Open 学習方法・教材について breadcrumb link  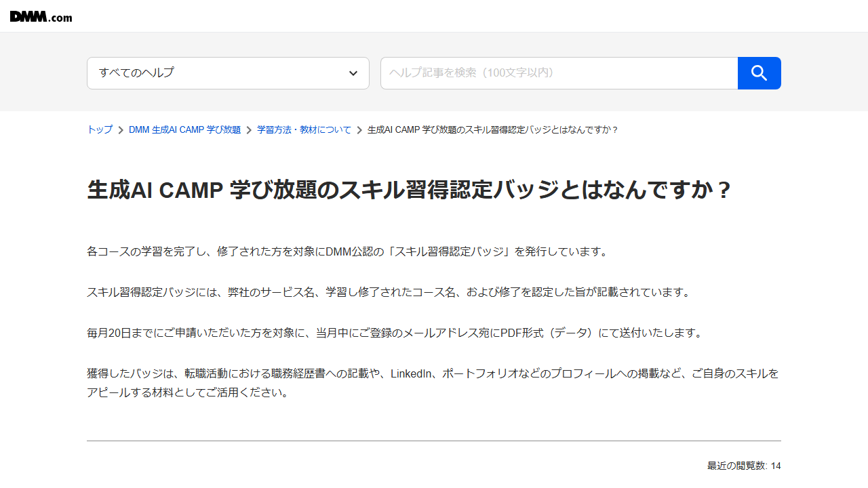pyautogui.click(x=304, y=129)
